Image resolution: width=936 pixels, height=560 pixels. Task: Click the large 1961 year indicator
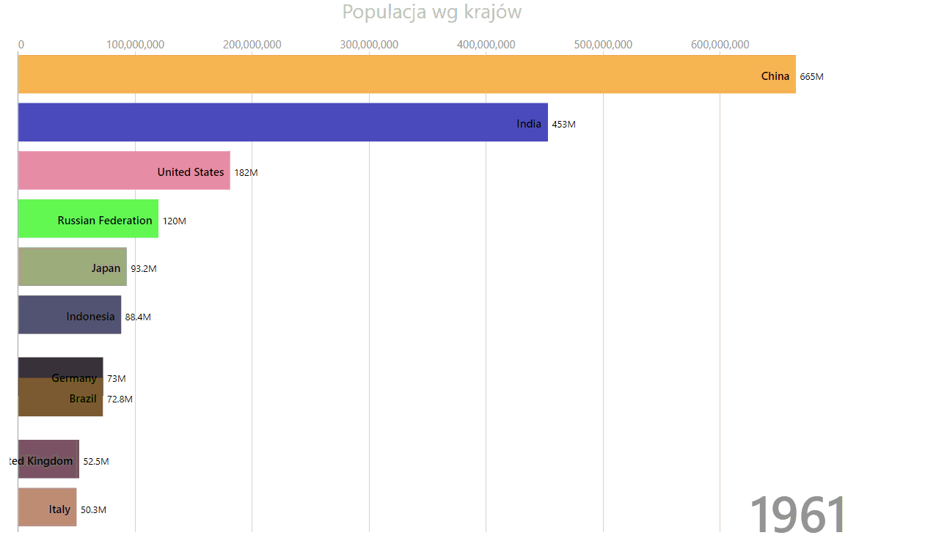click(797, 515)
